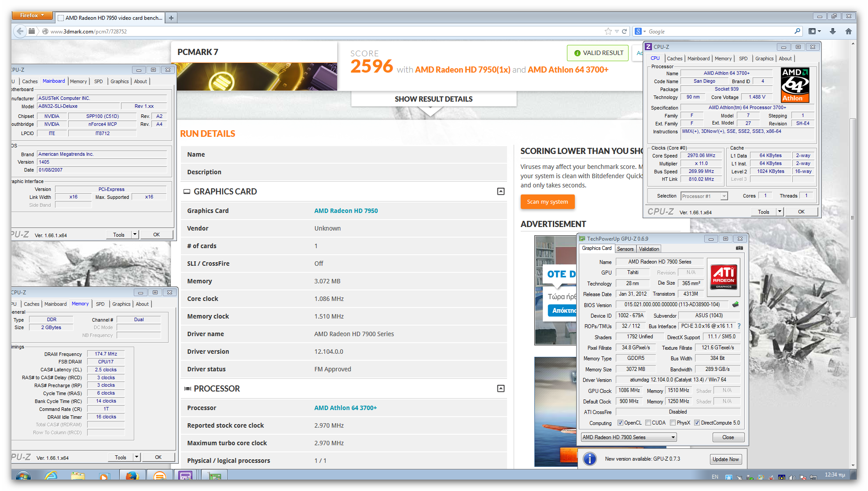The width and height of the screenshot is (868, 491).
Task: Click Close button in GPU-Z
Action: [x=728, y=437]
